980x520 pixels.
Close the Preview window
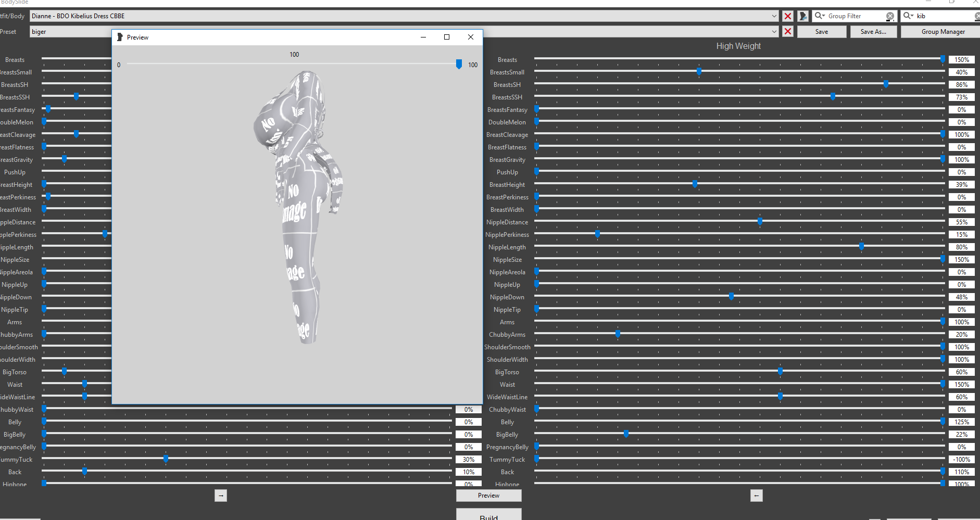click(x=471, y=37)
